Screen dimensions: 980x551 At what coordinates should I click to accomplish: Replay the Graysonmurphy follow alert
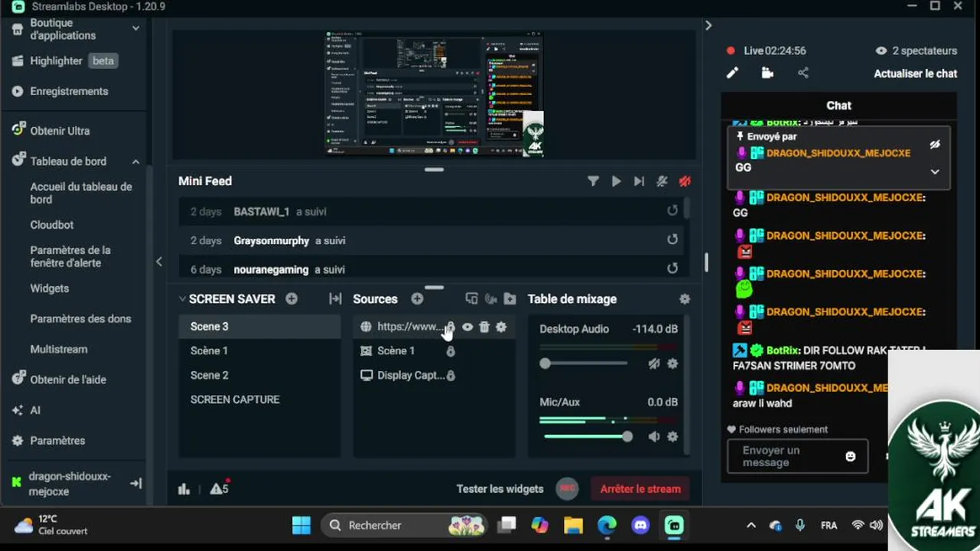[672, 240]
